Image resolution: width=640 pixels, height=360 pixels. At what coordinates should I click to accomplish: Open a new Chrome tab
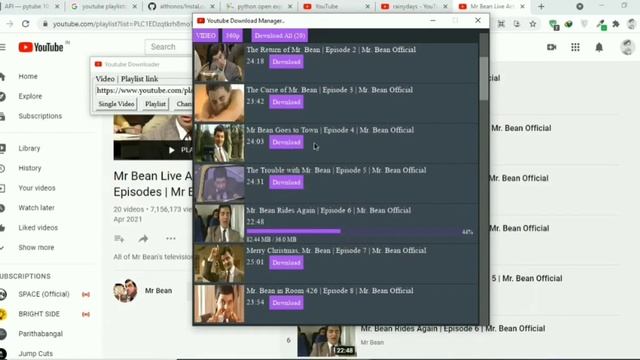click(x=541, y=7)
